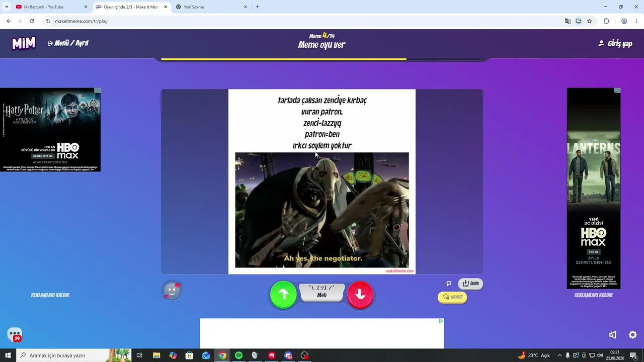Close the Bercooll - YouTube tab

point(86,7)
